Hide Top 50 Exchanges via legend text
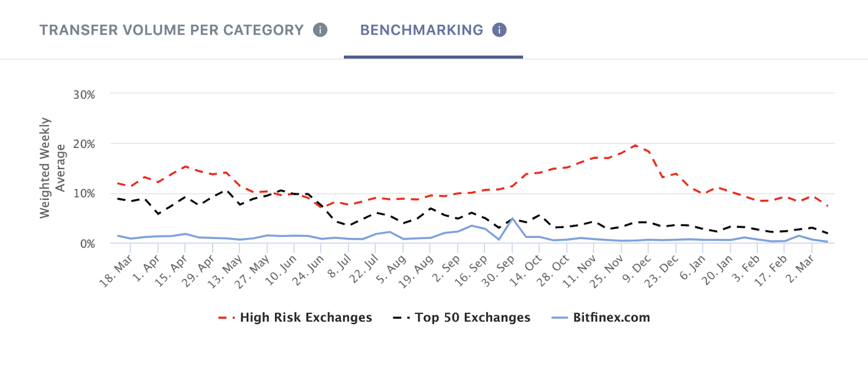Screen dimensions: 868x368 click(x=473, y=318)
